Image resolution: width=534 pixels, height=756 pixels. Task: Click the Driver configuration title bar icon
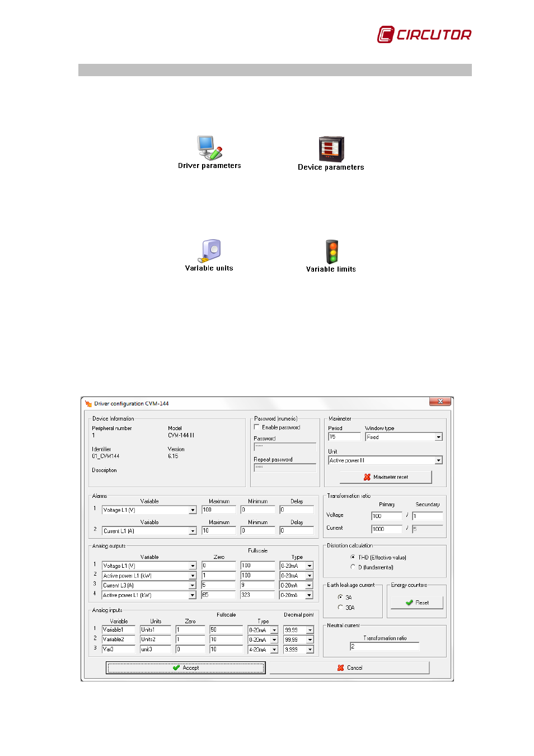[88, 403]
